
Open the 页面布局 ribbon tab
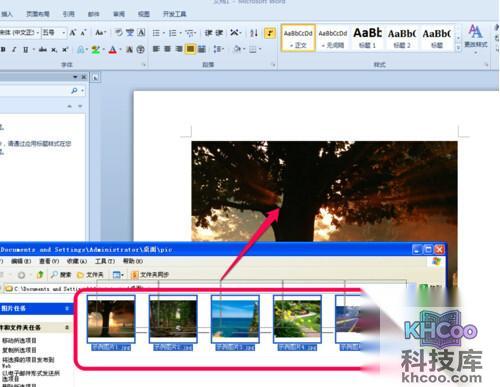[38, 14]
